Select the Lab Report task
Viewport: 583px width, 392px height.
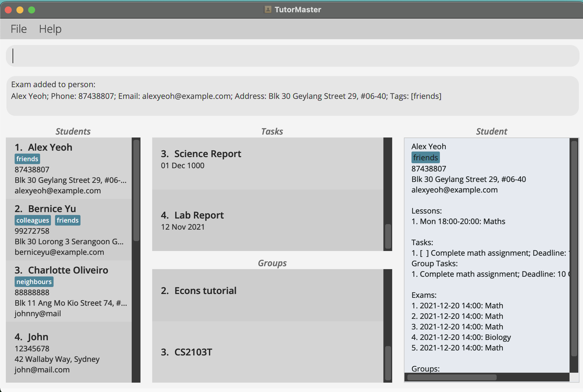coord(268,221)
